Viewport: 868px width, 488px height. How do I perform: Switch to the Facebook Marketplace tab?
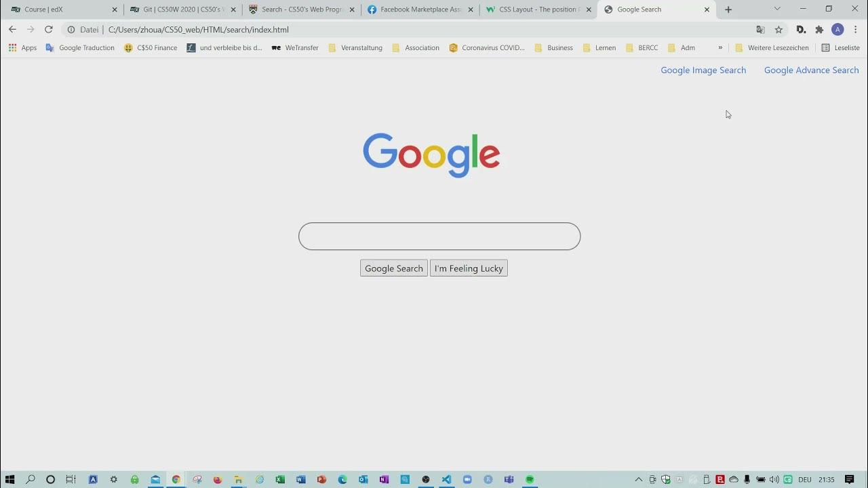coord(420,9)
